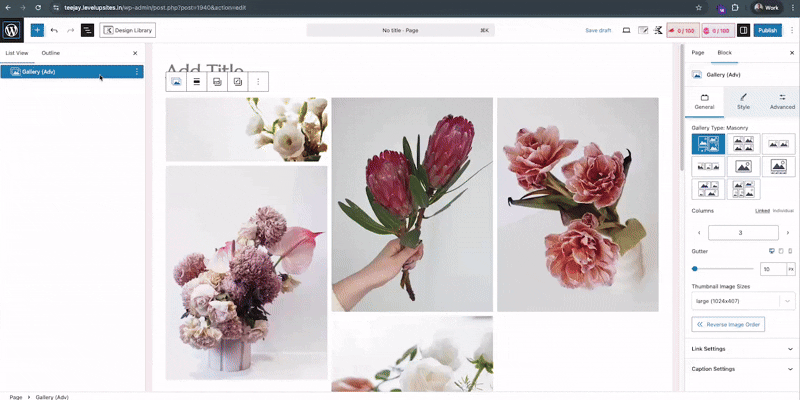Viewport: 800px width, 400px height.
Task: Open the block inserter plus button
Action: tap(37, 31)
